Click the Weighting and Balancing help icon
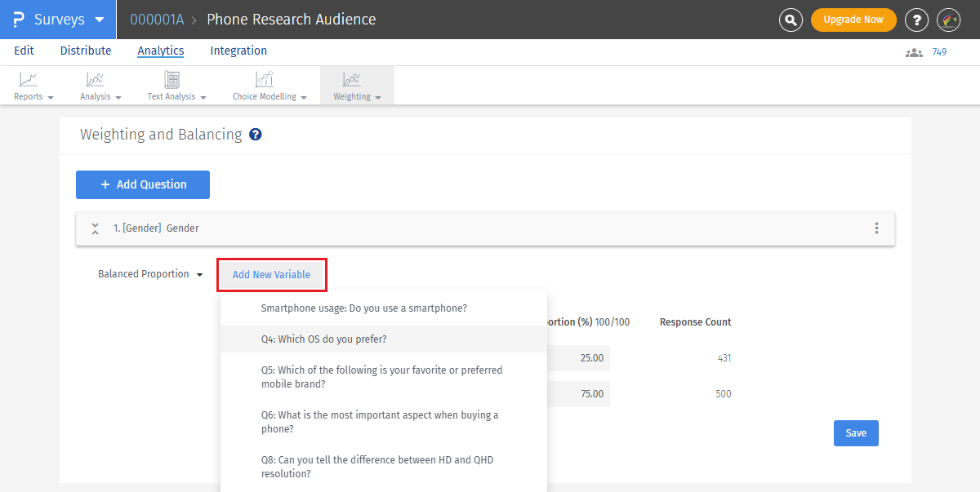This screenshot has height=492, width=980. tap(256, 135)
